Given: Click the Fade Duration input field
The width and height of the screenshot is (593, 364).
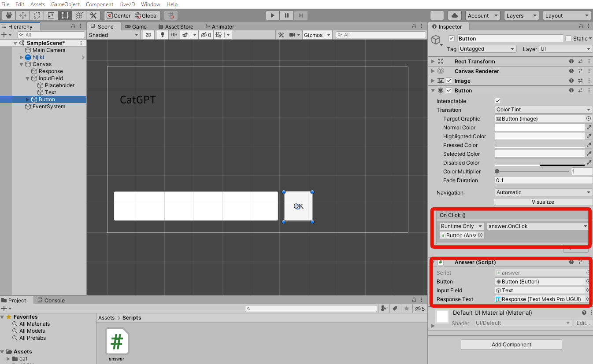Looking at the screenshot, I should pos(543,180).
